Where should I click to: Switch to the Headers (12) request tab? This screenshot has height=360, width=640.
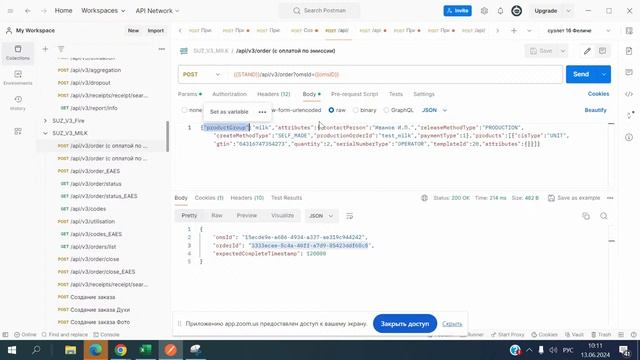[273, 94]
